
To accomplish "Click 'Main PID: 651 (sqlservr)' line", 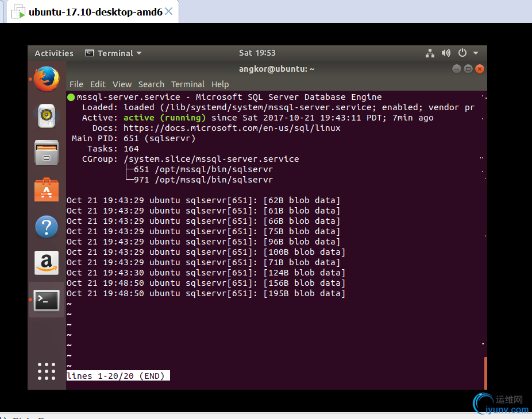I will 134,138.
